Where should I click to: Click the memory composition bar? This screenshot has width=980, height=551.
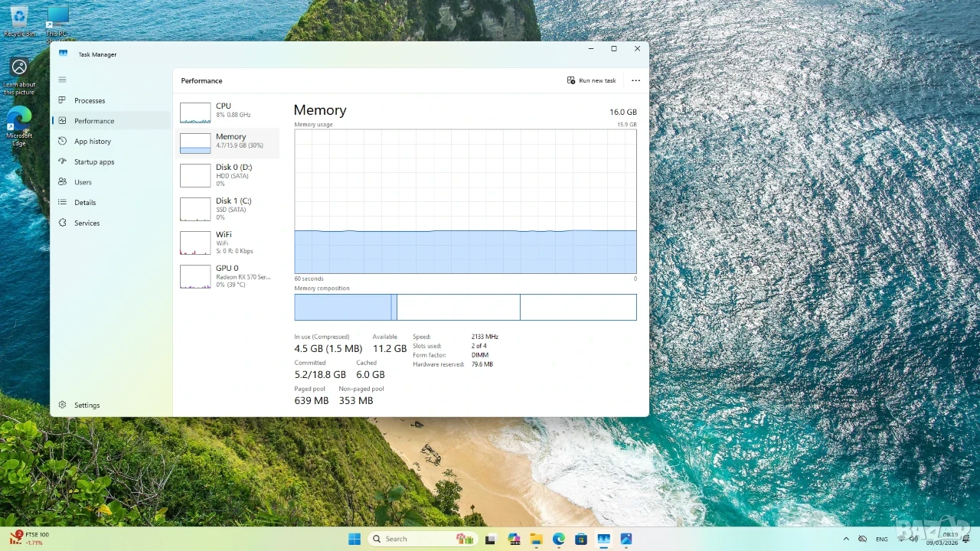pyautogui.click(x=465, y=307)
